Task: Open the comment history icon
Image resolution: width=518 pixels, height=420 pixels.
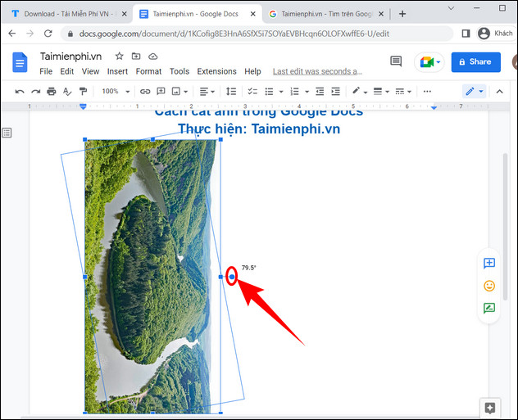Action: tap(396, 61)
